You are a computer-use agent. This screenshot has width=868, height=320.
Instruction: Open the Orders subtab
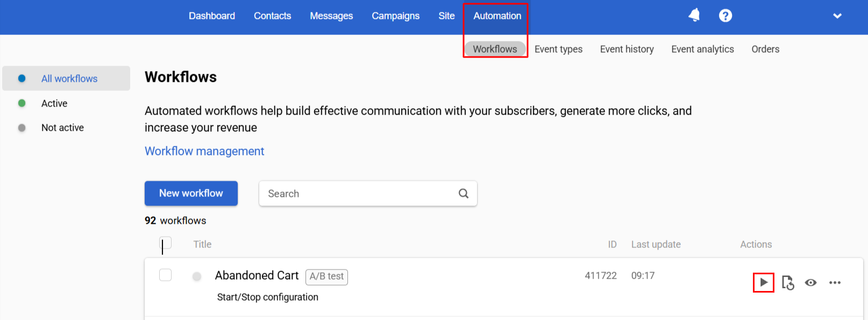765,49
